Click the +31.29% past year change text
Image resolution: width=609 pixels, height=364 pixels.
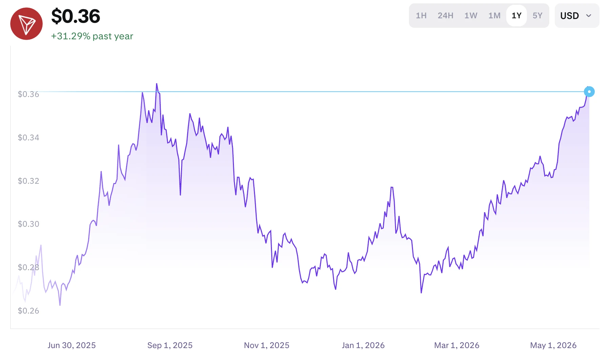coord(92,36)
